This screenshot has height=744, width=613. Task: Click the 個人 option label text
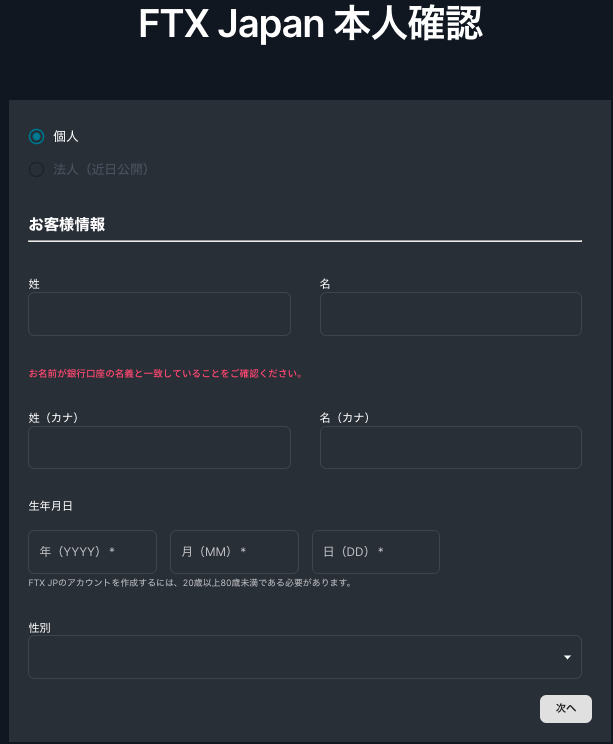[x=66, y=136]
